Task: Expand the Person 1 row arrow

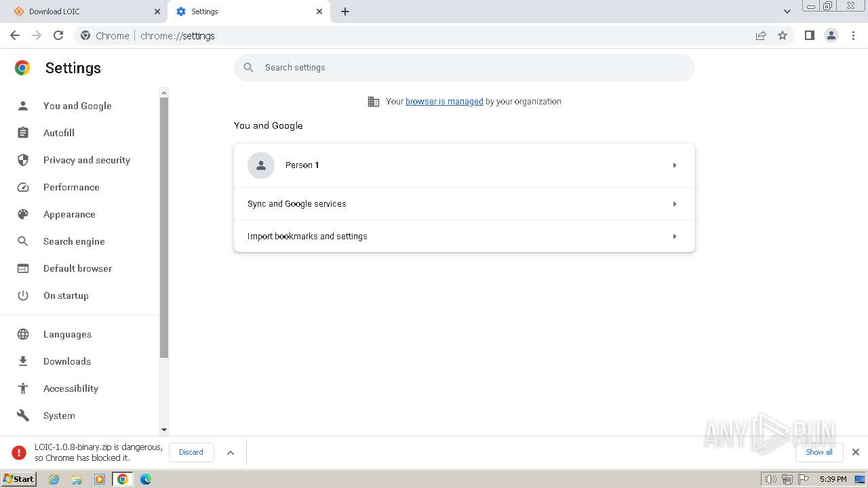Action: (675, 165)
